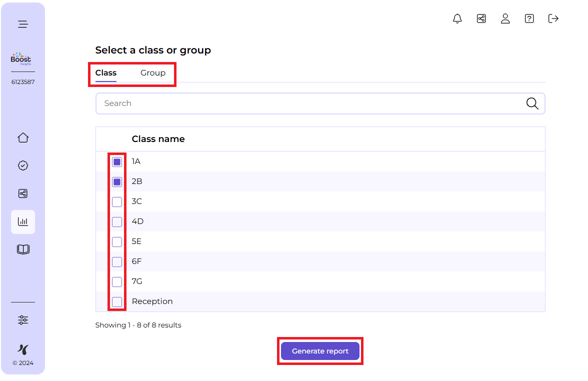Click the notifications bell icon

(x=457, y=19)
